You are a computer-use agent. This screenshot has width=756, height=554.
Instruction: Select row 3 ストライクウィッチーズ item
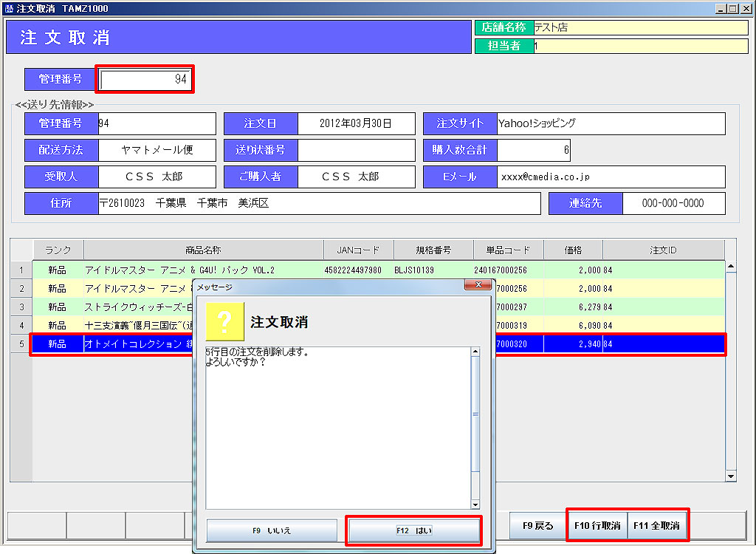[137, 307]
